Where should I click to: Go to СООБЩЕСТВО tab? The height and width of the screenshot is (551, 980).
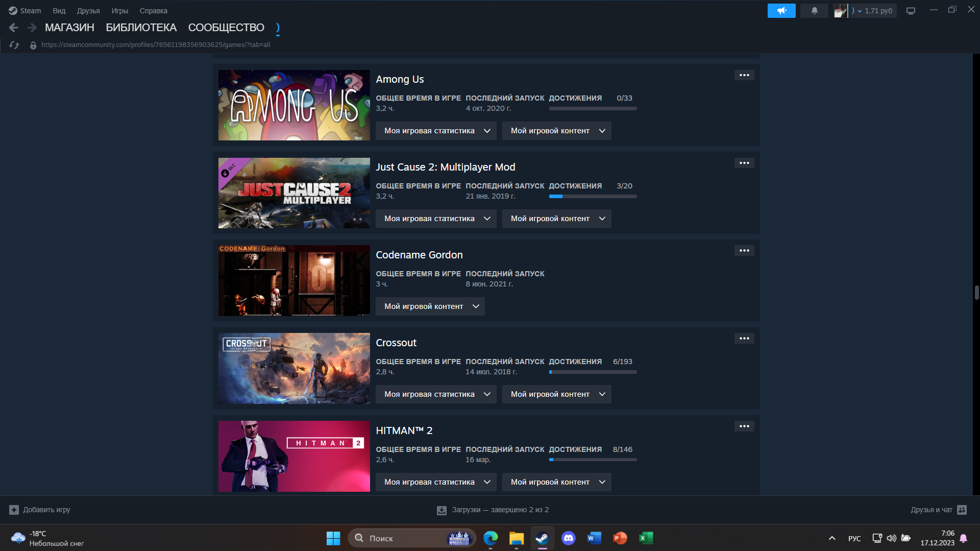tap(226, 28)
